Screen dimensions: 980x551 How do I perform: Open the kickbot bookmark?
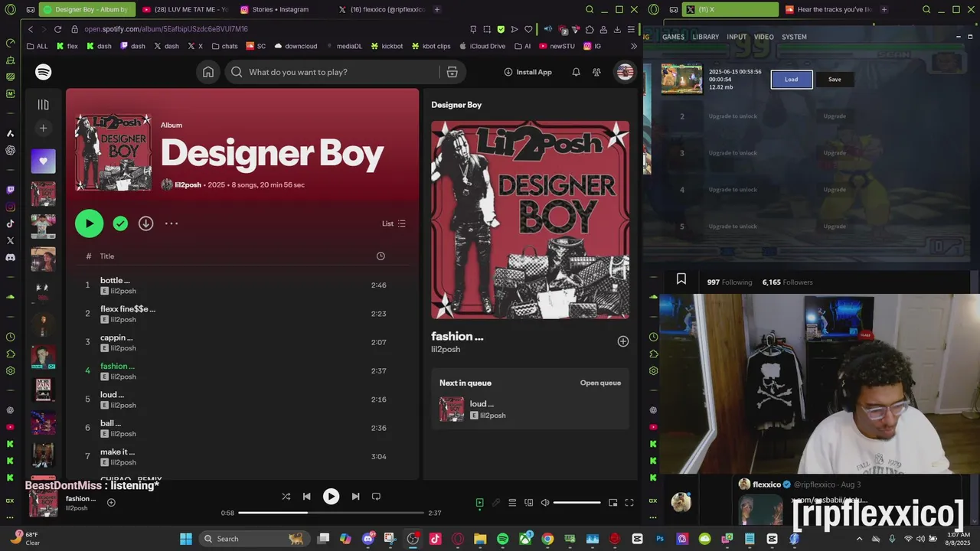point(387,46)
